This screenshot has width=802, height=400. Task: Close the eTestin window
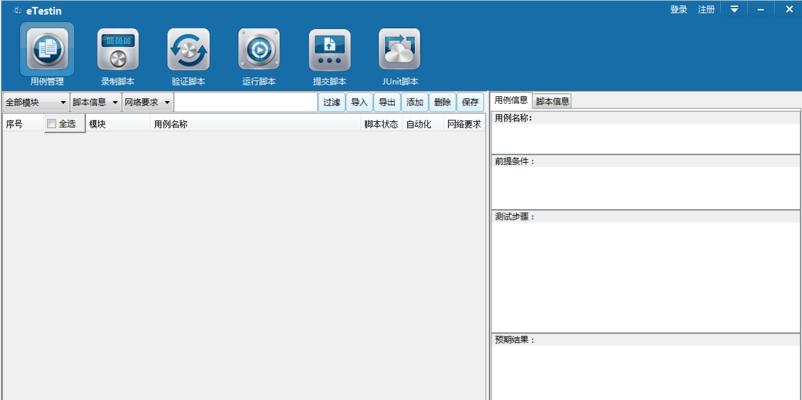point(789,9)
